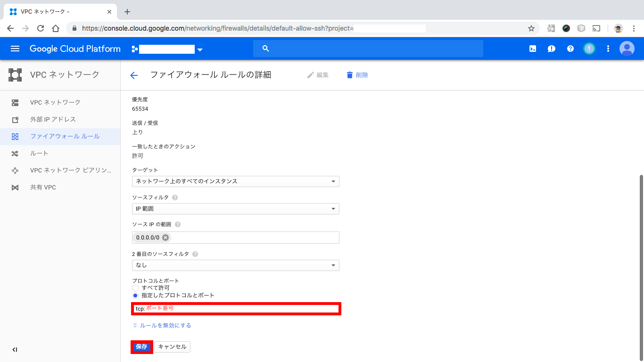644x362 pixels.
Task: Open the help question mark icon
Action: click(570, 48)
